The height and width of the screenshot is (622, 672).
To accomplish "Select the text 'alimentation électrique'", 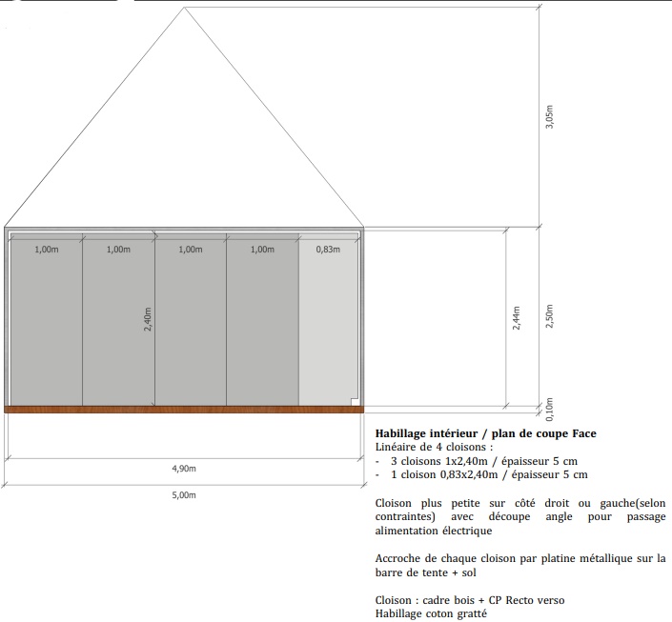I will [434, 531].
